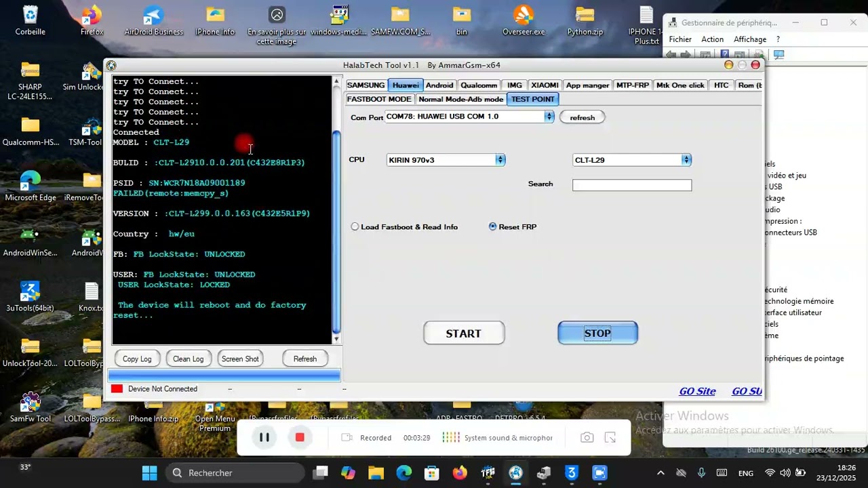Click the recorder webcam icon beside Recorded

[x=347, y=438]
